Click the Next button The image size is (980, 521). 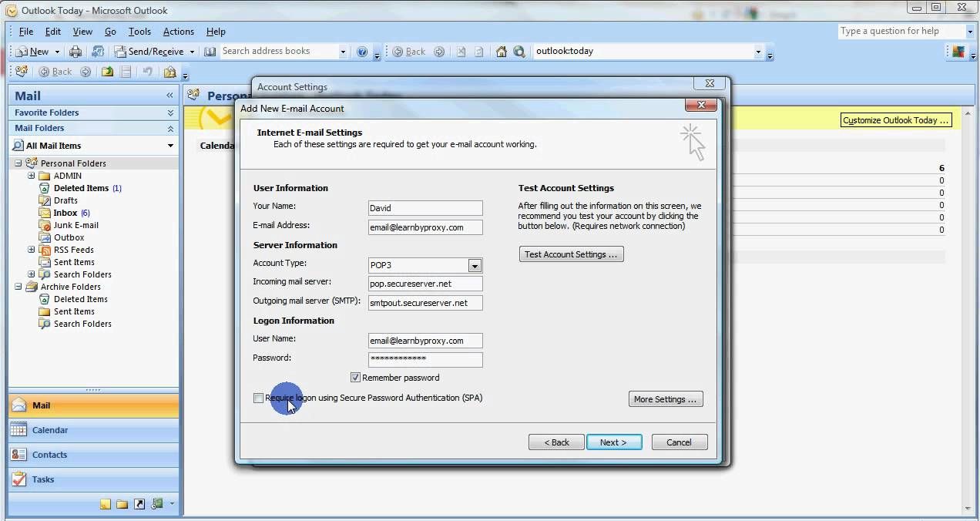coord(614,442)
